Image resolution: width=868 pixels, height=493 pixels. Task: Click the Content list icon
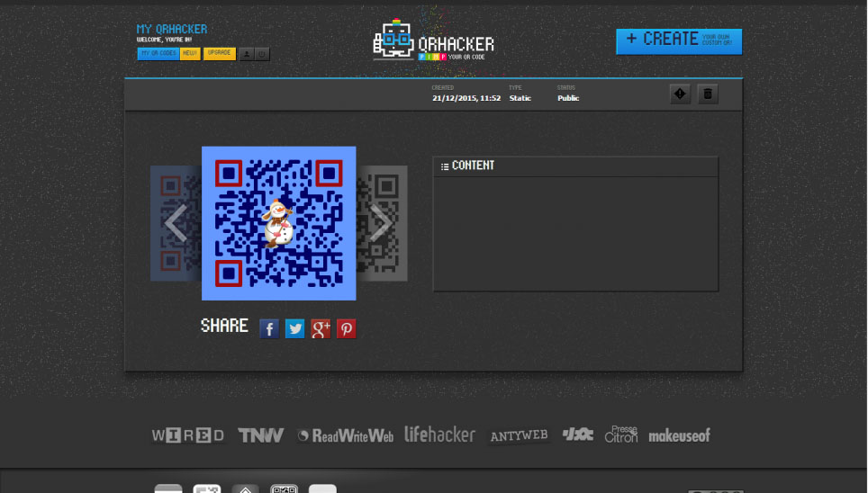point(445,166)
